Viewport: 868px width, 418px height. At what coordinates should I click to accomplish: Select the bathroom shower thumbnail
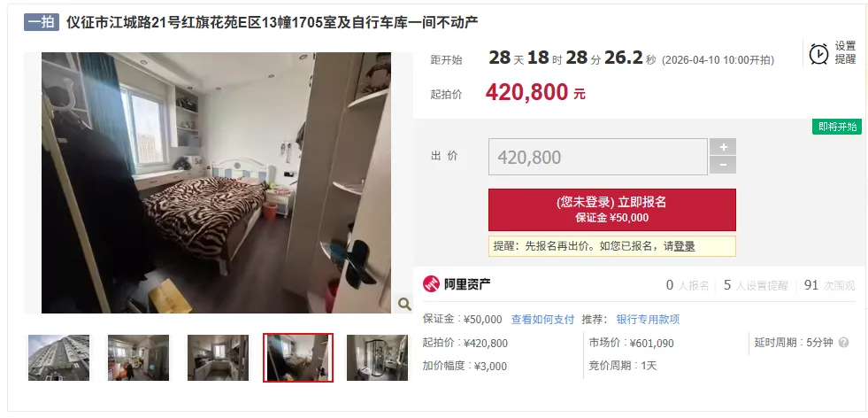(x=377, y=358)
